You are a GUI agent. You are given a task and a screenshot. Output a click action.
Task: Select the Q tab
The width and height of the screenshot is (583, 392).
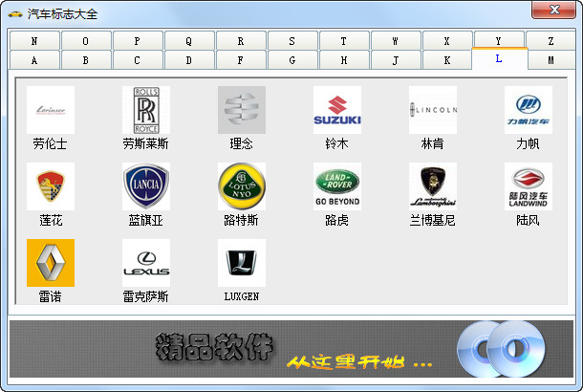click(x=189, y=40)
